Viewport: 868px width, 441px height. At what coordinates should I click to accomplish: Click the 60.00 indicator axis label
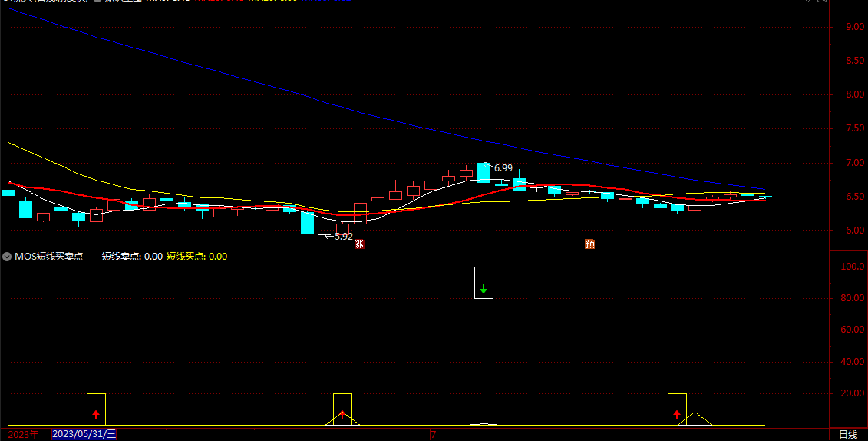(x=853, y=330)
